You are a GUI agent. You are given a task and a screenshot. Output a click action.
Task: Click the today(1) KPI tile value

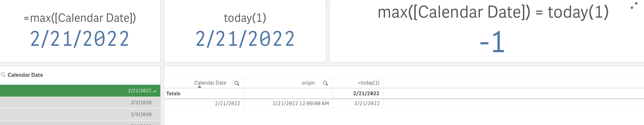point(245,39)
